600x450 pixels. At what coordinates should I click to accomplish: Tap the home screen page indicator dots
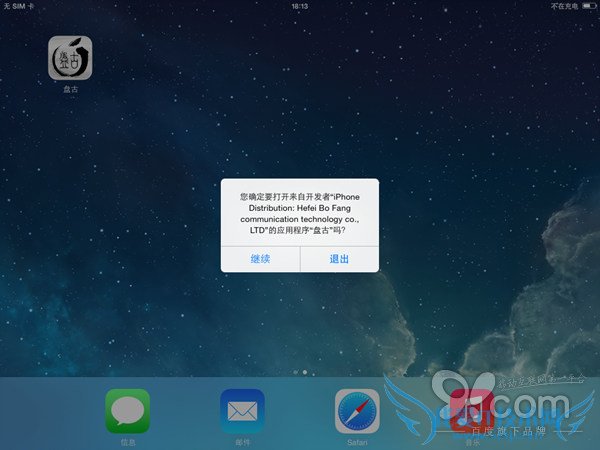[x=300, y=372]
